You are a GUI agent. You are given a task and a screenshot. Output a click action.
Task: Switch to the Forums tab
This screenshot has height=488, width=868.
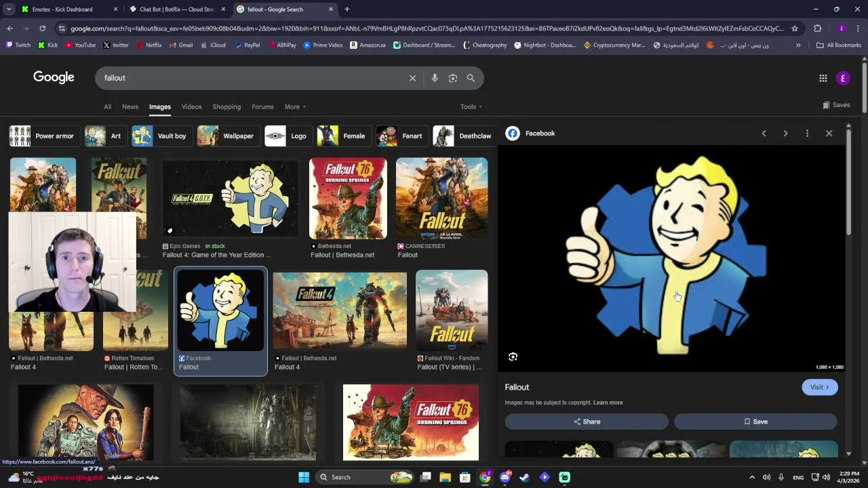pyautogui.click(x=262, y=106)
